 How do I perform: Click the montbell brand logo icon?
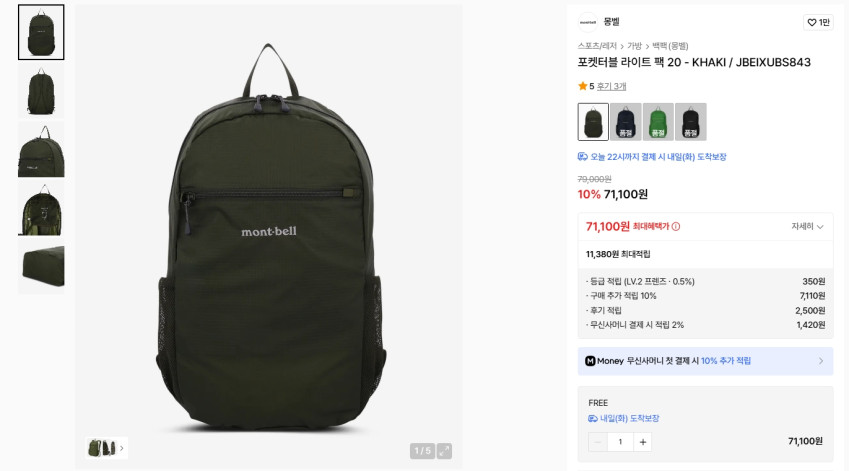(x=588, y=22)
